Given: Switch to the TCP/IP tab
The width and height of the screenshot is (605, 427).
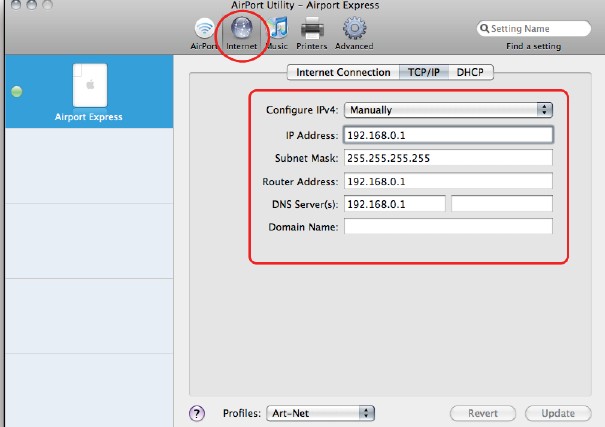Looking at the screenshot, I should (424, 73).
